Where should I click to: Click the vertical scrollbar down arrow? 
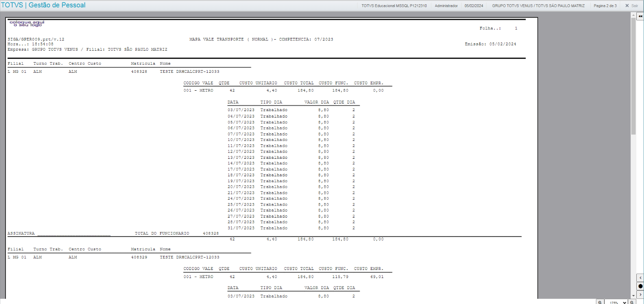click(x=633, y=295)
